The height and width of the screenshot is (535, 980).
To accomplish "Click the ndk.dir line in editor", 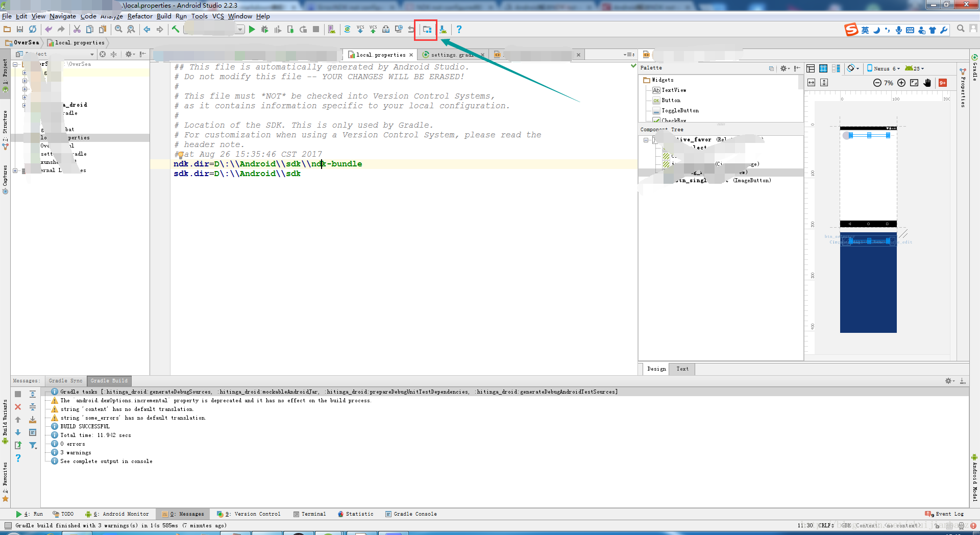I will coord(268,164).
